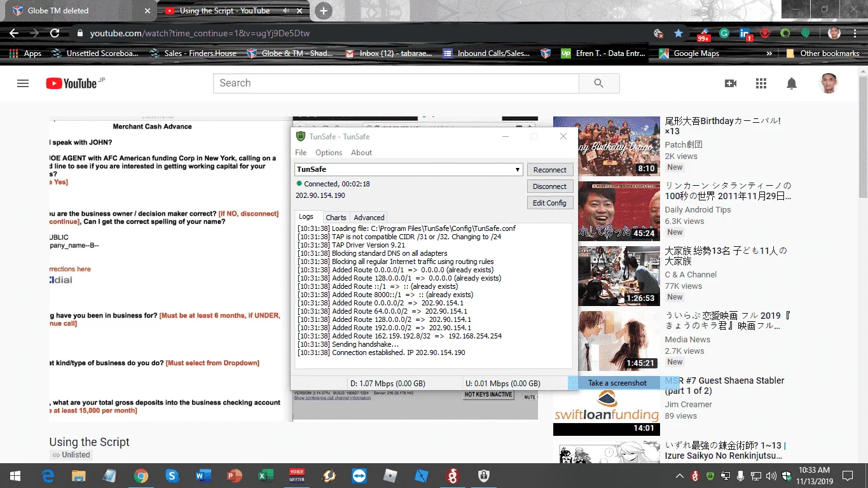Click the Unlisted badge under video title

coord(71,455)
